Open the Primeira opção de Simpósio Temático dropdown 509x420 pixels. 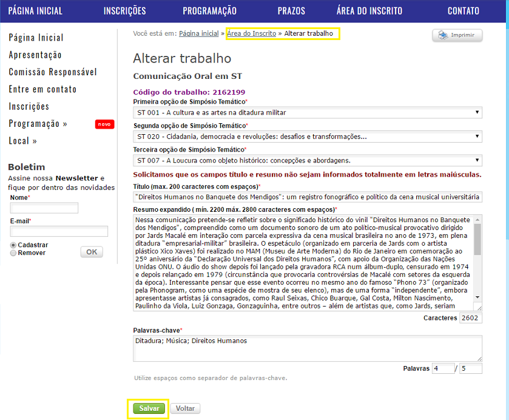click(308, 112)
